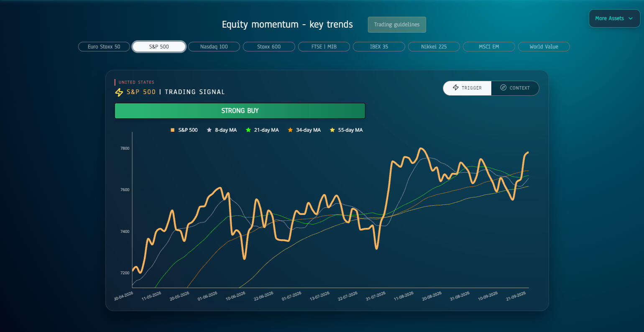The width and height of the screenshot is (644, 332).
Task: Click the 11-08-2026 date label
Action: [x=404, y=296]
